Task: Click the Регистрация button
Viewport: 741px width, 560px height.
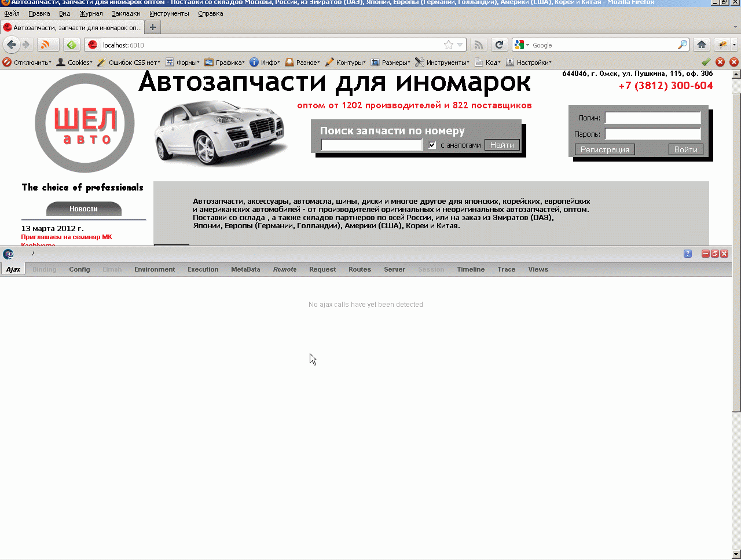Action: click(x=605, y=149)
